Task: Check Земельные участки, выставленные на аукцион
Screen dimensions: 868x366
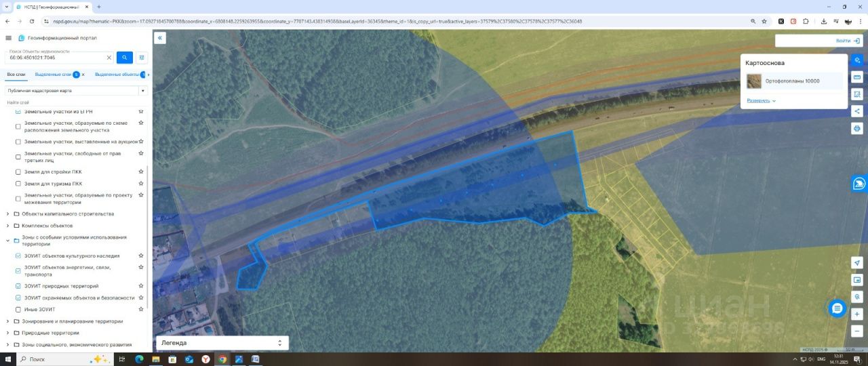Action: [18, 142]
